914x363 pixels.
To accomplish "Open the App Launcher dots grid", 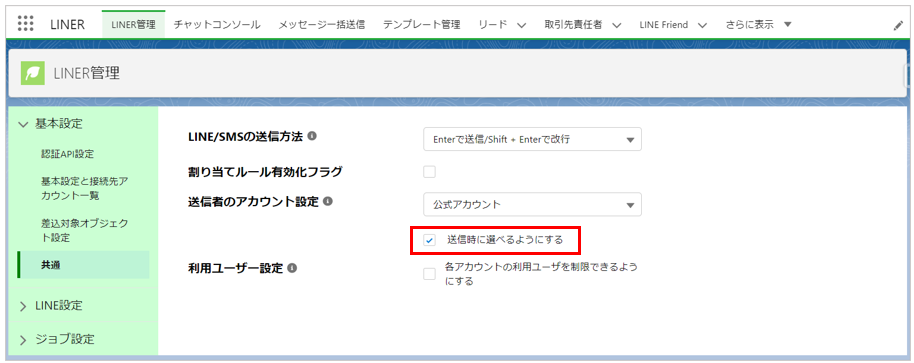I will [26, 24].
